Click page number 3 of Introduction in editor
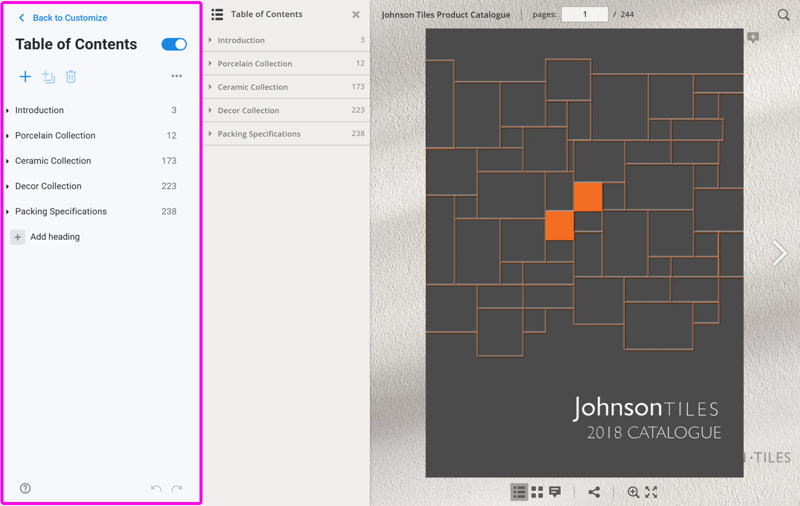Screen dimensions: 800x506 click(x=174, y=110)
